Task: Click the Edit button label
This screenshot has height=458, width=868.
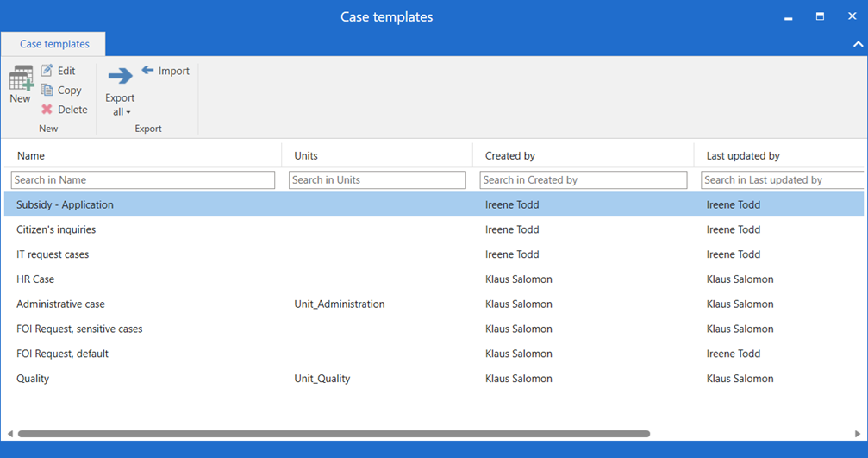Action: [66, 71]
